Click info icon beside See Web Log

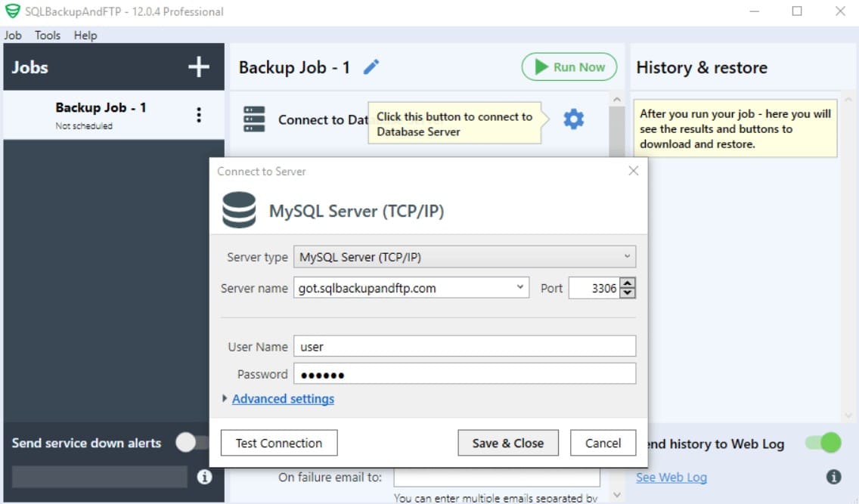[833, 477]
